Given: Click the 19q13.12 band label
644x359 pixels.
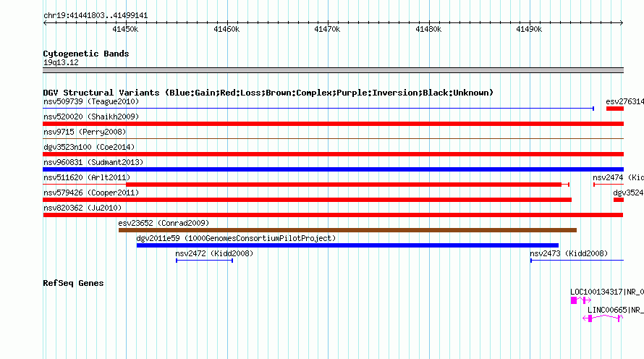Looking at the screenshot, I should (x=61, y=62).
